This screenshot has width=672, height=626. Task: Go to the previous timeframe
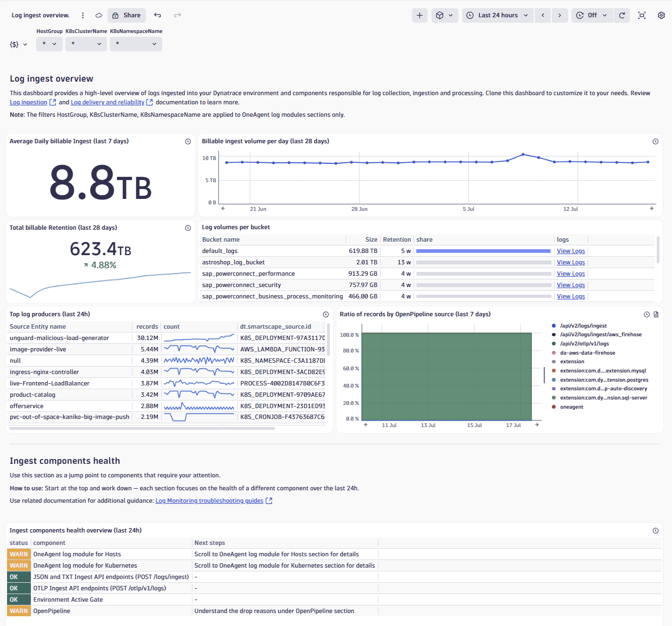tap(543, 15)
